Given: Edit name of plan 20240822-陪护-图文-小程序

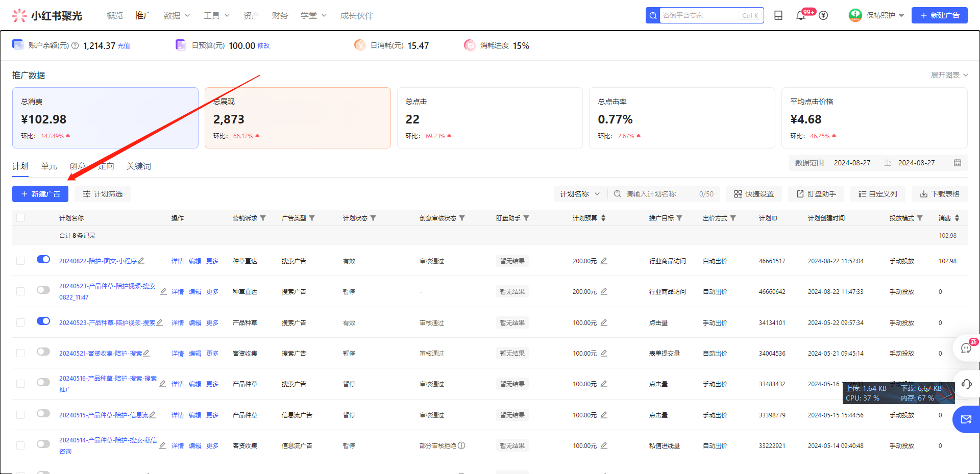Looking at the screenshot, I should [141, 261].
